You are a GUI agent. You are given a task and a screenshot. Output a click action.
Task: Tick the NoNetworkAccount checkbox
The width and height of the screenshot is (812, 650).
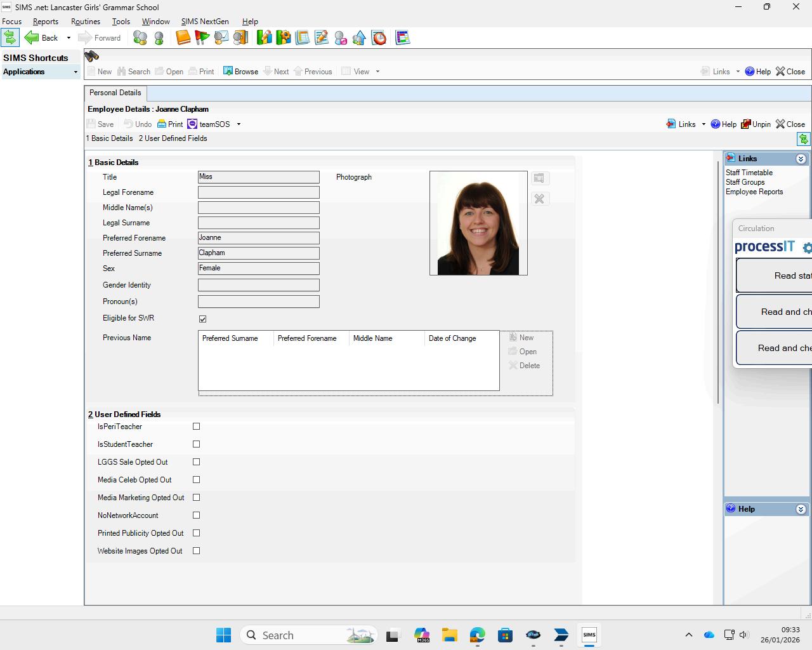(x=196, y=515)
